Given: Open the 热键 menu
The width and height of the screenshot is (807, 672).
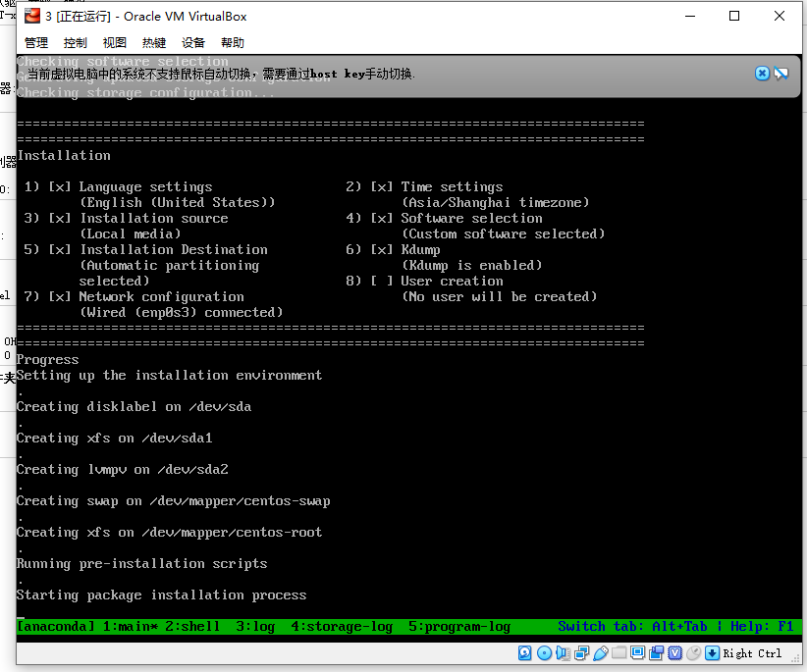Looking at the screenshot, I should tap(154, 43).
